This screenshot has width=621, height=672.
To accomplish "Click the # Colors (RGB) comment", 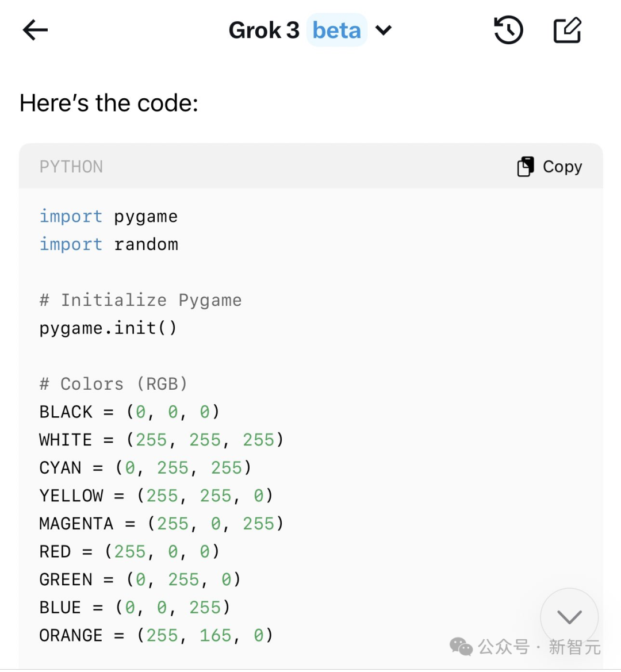I will (113, 384).
